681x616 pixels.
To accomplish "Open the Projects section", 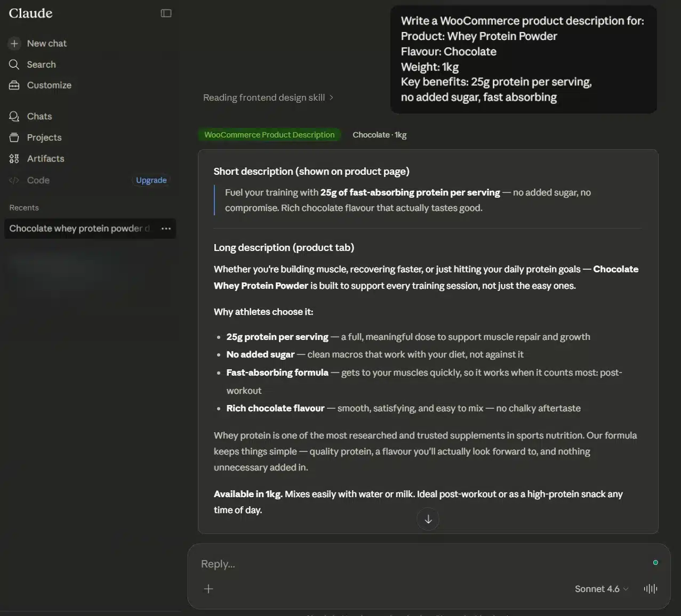I will point(44,137).
